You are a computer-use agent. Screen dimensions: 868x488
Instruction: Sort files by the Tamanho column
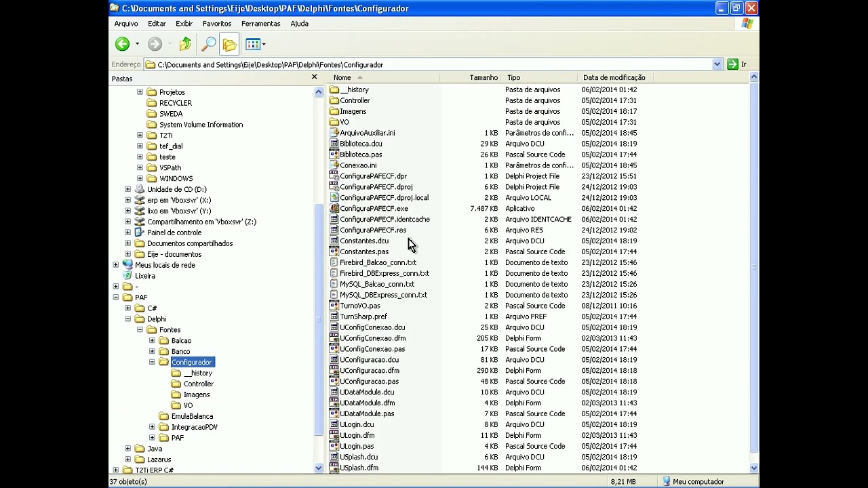(x=471, y=77)
